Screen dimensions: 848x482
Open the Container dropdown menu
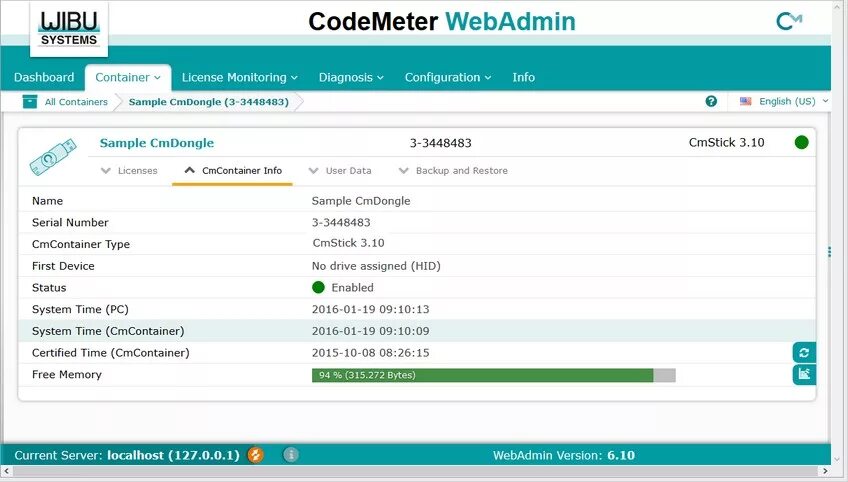pos(128,77)
